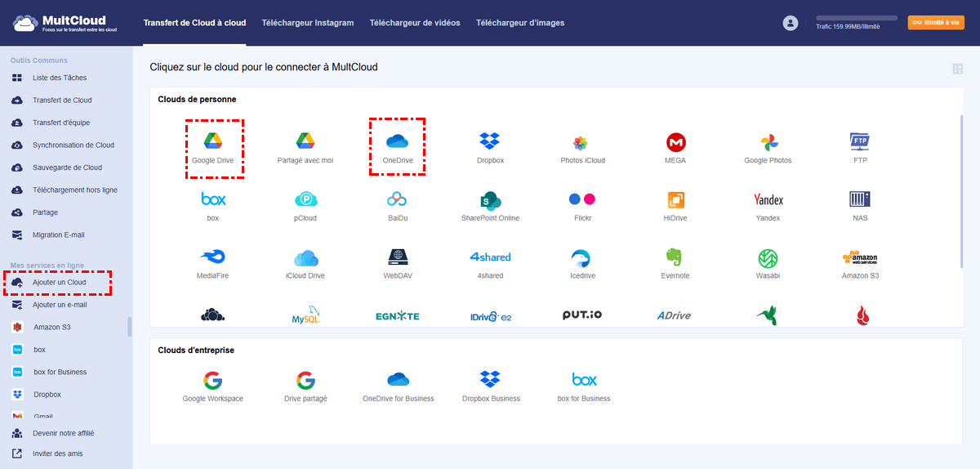The height and width of the screenshot is (469, 980).
Task: Select the MEGA cloud icon
Action: (675, 148)
